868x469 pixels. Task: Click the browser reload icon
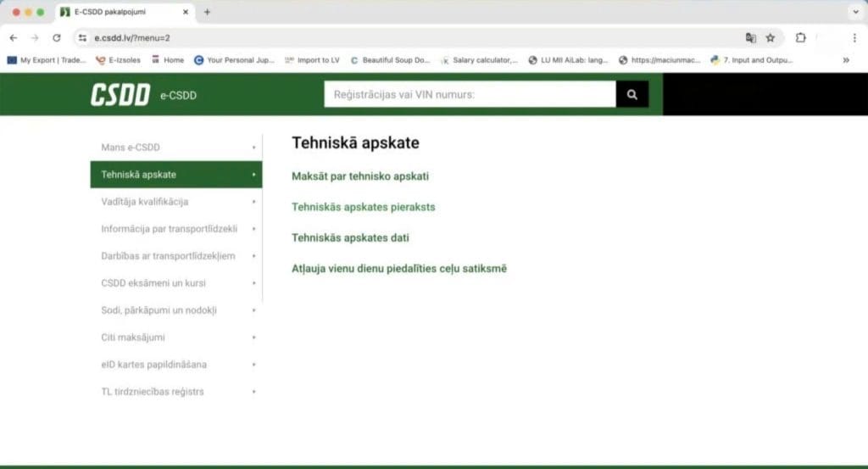pyautogui.click(x=57, y=38)
